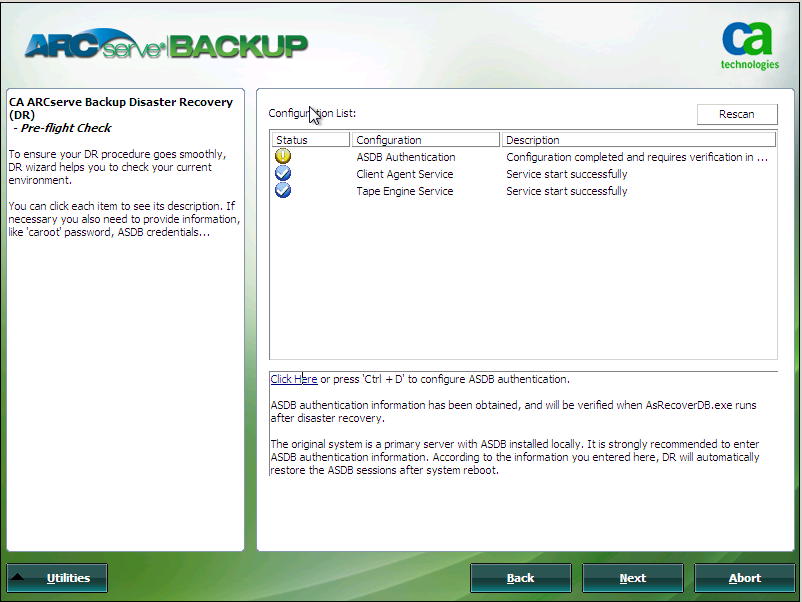Click the 'Configuration List:' label
Viewport: 802px width, 602px height.
click(312, 113)
